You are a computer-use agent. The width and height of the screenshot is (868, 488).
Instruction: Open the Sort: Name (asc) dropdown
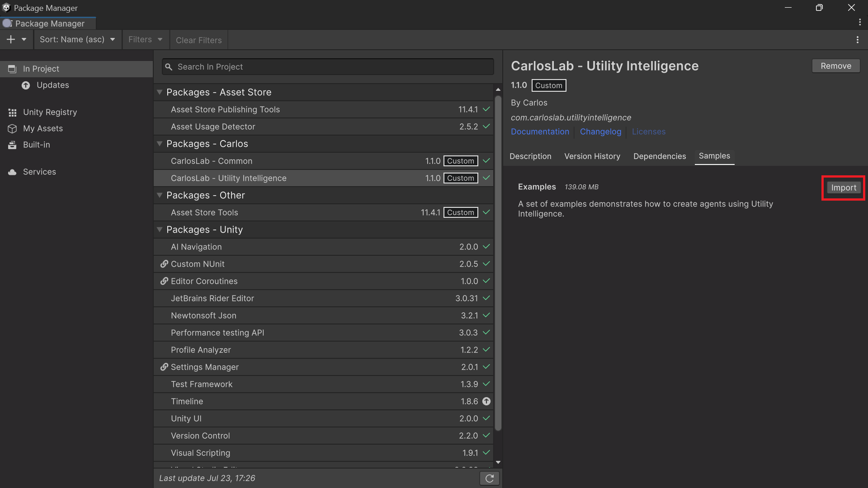(77, 40)
